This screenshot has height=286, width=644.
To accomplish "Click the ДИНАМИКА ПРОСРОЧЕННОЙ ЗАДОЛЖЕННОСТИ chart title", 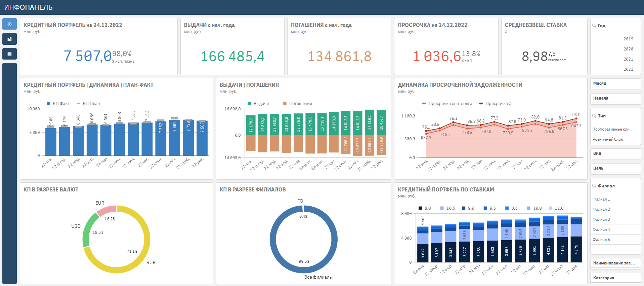I will click(x=460, y=85).
